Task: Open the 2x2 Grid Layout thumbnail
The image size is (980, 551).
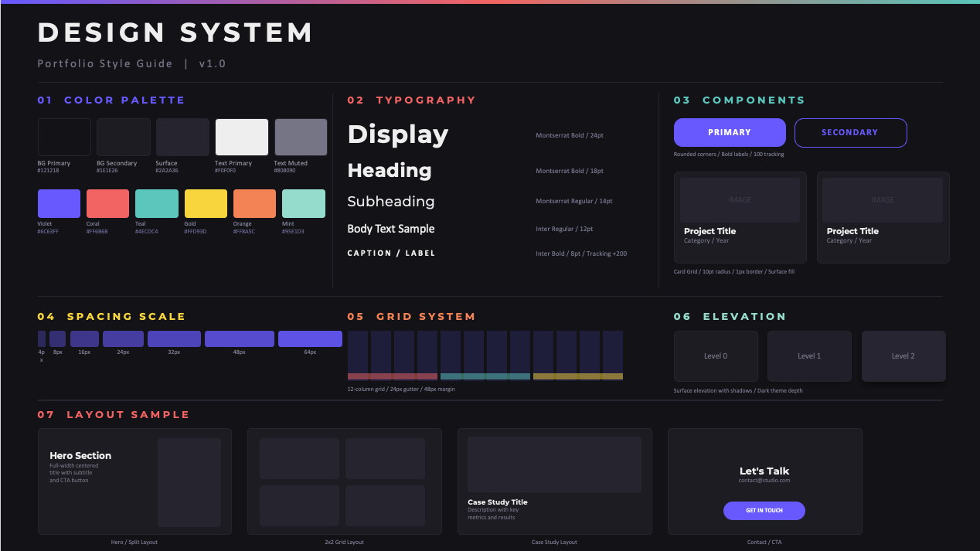Action: coord(344,481)
